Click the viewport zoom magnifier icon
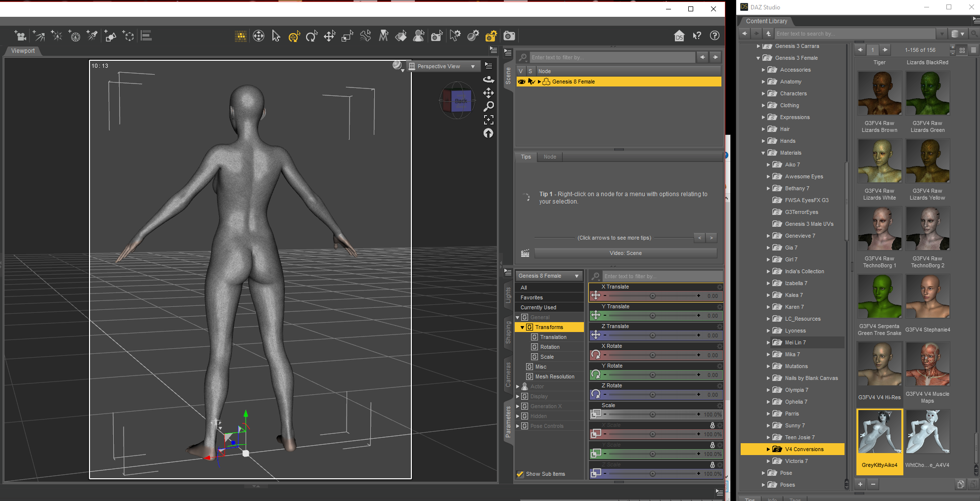 (x=489, y=106)
